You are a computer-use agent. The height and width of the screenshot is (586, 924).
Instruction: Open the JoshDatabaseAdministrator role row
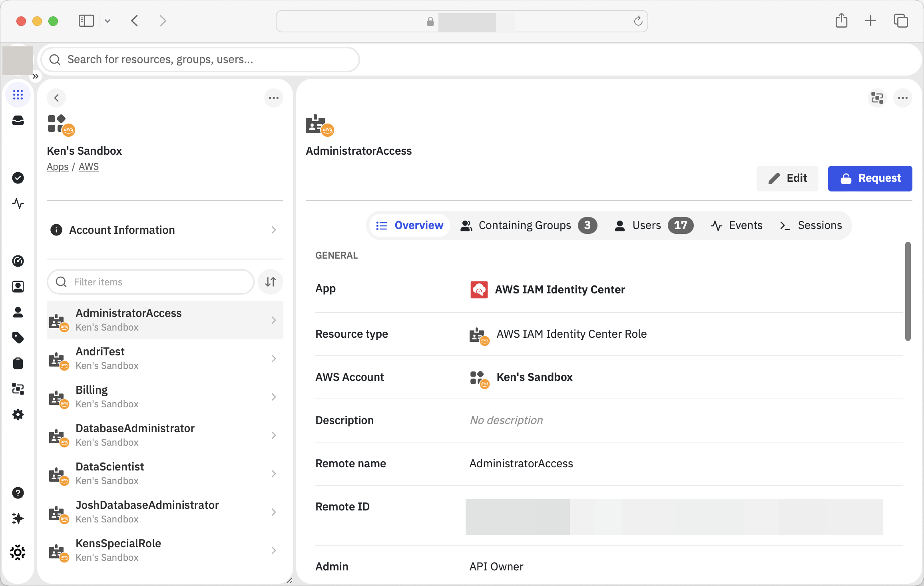point(165,512)
